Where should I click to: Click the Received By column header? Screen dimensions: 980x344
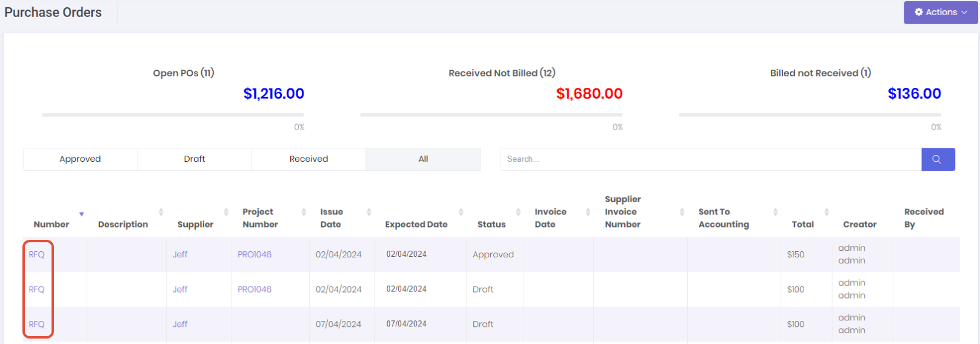tap(924, 218)
